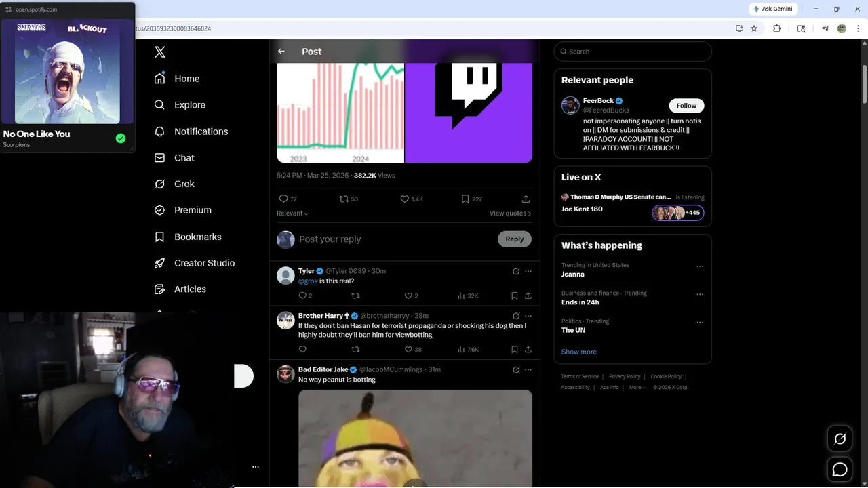Click the @grok mention link
The width and height of the screenshot is (868, 488).
click(x=308, y=281)
